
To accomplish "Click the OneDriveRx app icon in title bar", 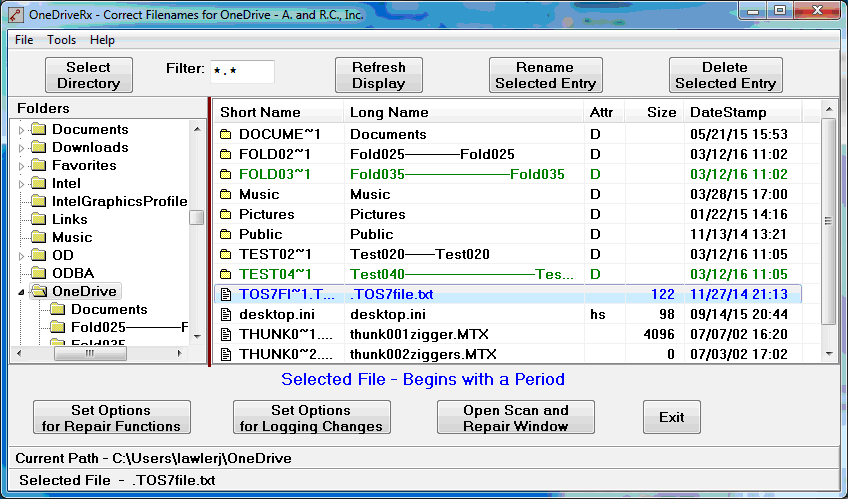I will coord(15,14).
